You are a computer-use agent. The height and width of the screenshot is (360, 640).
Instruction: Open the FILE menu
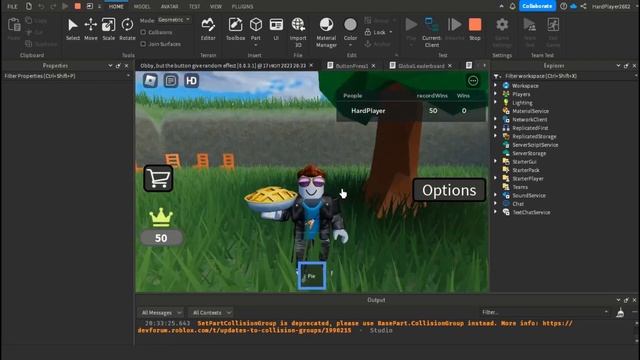(x=12, y=7)
